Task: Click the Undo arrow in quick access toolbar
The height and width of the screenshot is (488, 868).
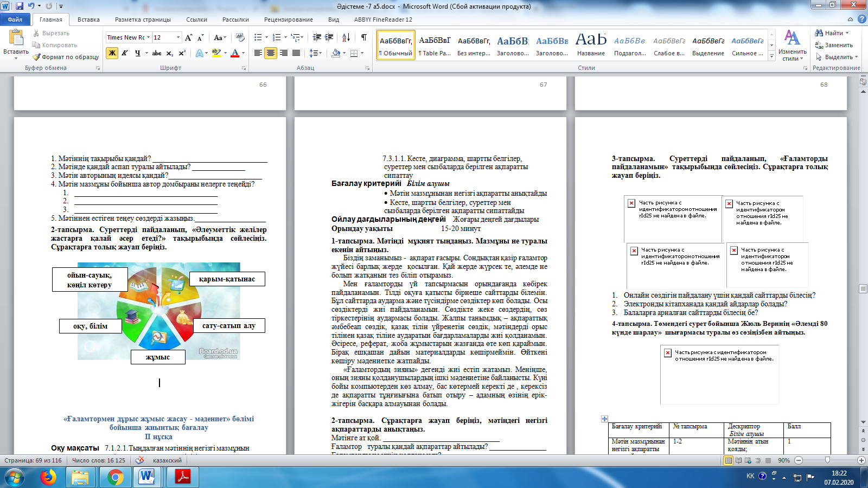Action: pyautogui.click(x=31, y=6)
